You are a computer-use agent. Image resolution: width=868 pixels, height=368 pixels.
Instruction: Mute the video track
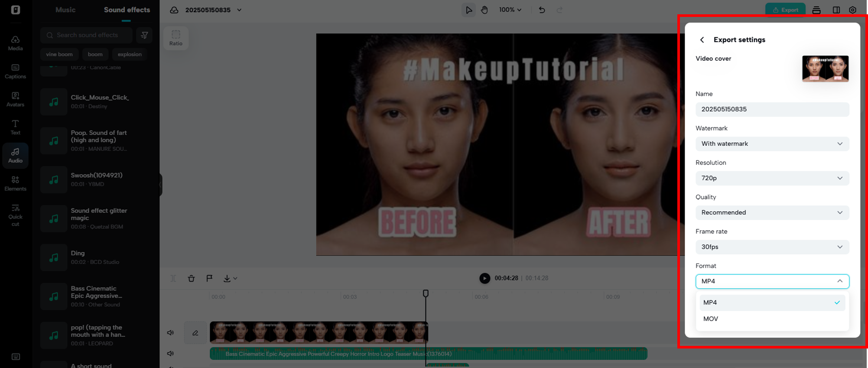[170, 333]
